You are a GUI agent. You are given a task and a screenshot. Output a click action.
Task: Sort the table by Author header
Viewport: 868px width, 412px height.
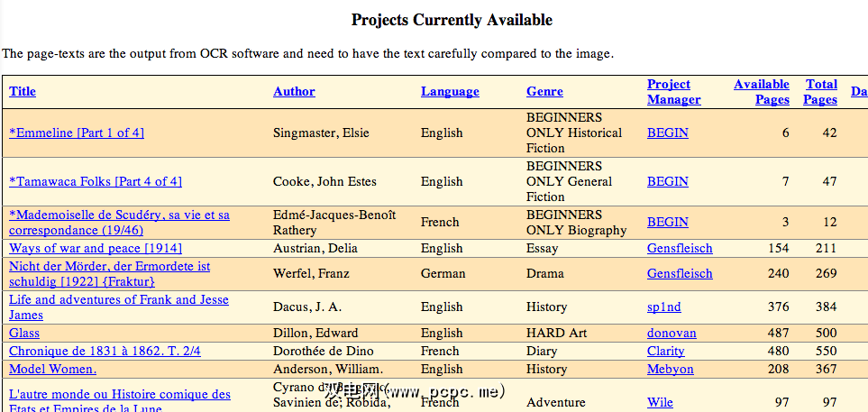coord(294,91)
